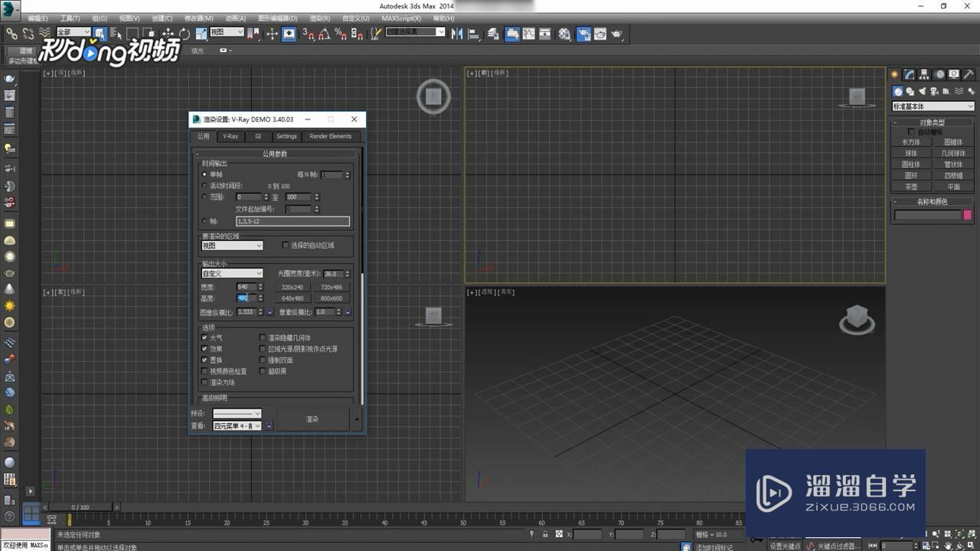The image size is (980, 551).
Task: Open the Hierarchy panel tab
Action: pyautogui.click(x=924, y=74)
